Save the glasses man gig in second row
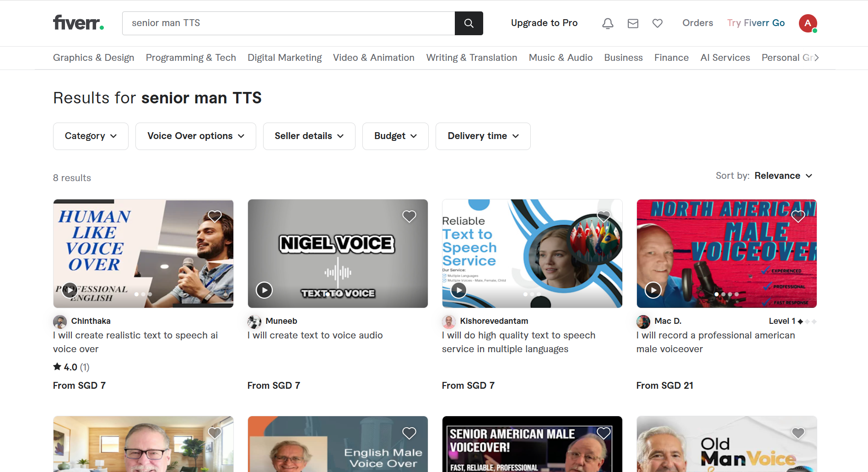Viewport: 868px width, 472px height. pos(215,433)
